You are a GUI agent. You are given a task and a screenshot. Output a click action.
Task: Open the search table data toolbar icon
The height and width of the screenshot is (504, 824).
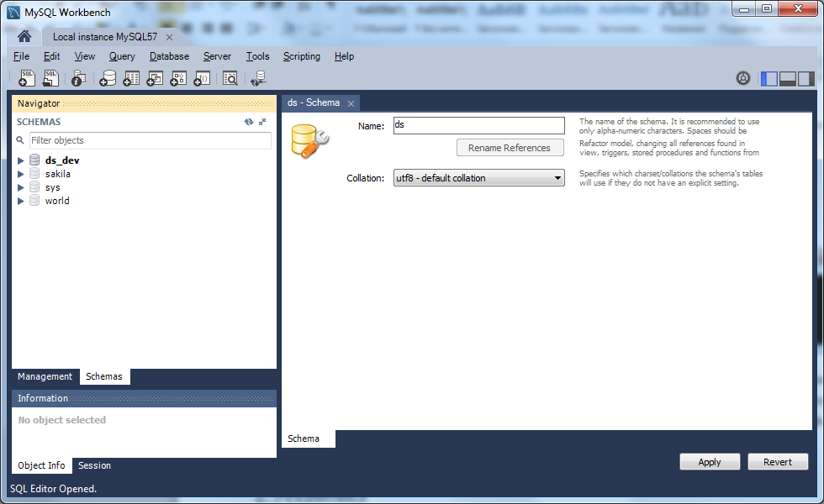(230, 78)
